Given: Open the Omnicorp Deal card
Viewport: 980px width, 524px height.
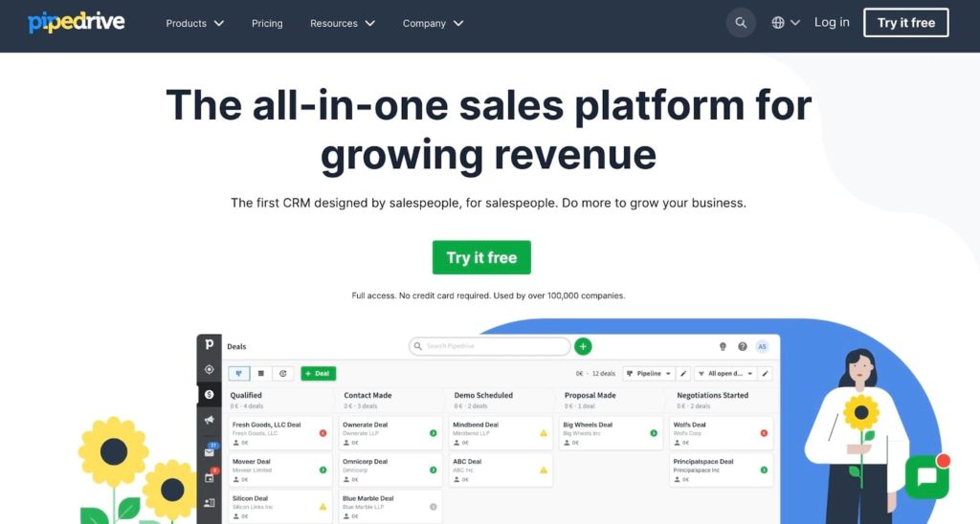Looking at the screenshot, I should pos(390,469).
